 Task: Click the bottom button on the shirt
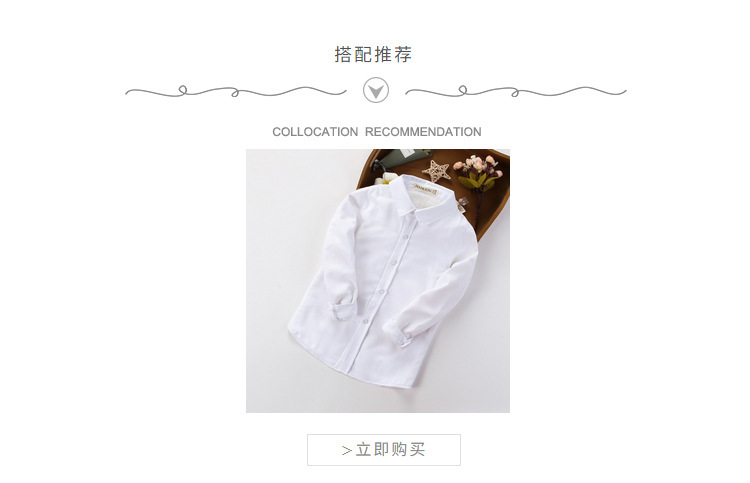[x=365, y=320]
